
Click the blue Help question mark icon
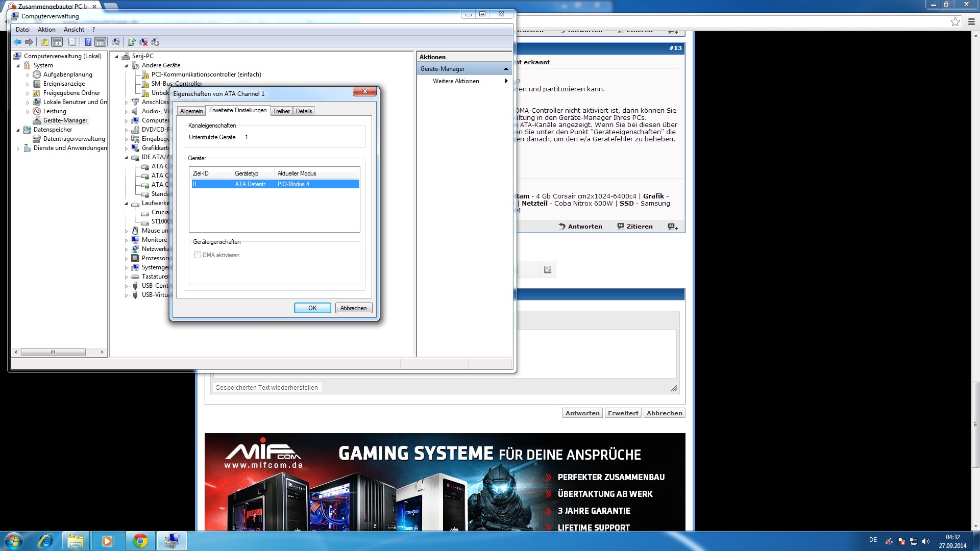point(88,42)
